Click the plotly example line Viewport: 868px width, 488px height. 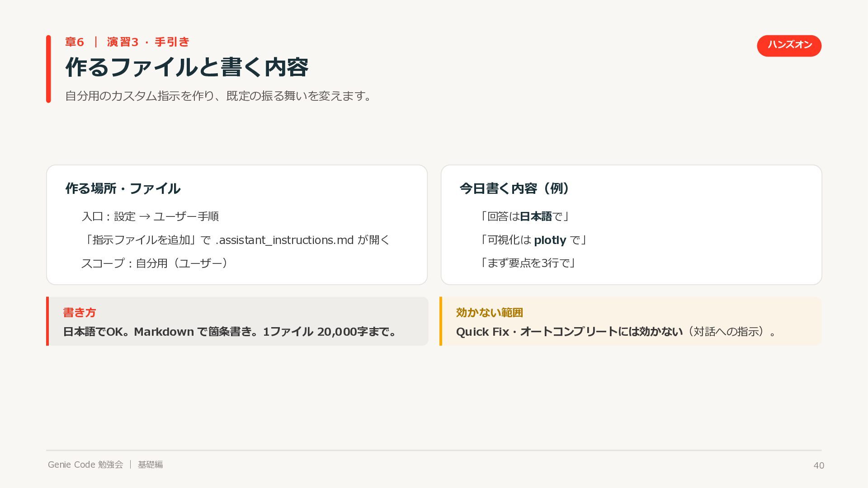[533, 240]
